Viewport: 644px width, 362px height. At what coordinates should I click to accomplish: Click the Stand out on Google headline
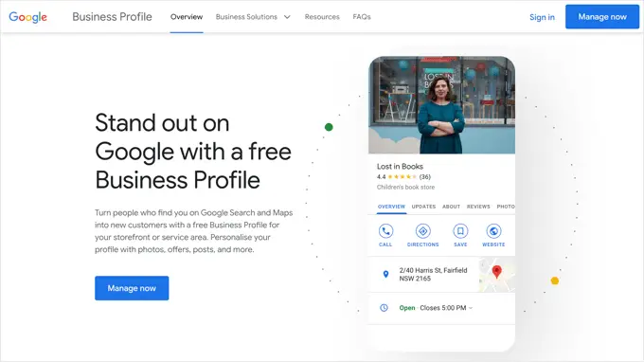(x=193, y=152)
